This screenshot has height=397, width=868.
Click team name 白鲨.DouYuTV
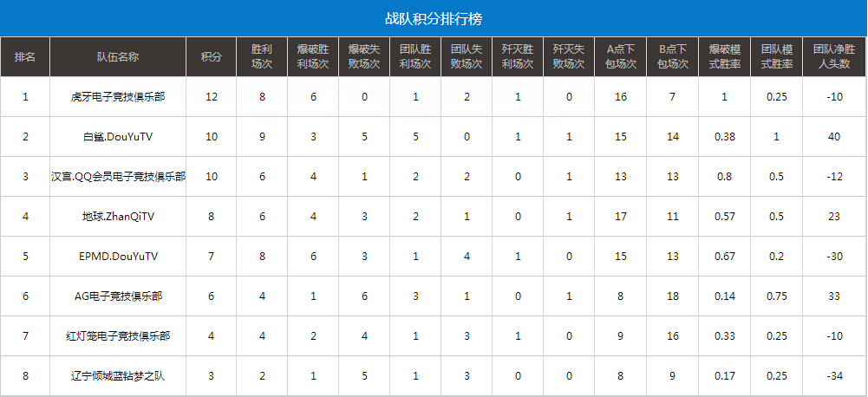click(118, 137)
